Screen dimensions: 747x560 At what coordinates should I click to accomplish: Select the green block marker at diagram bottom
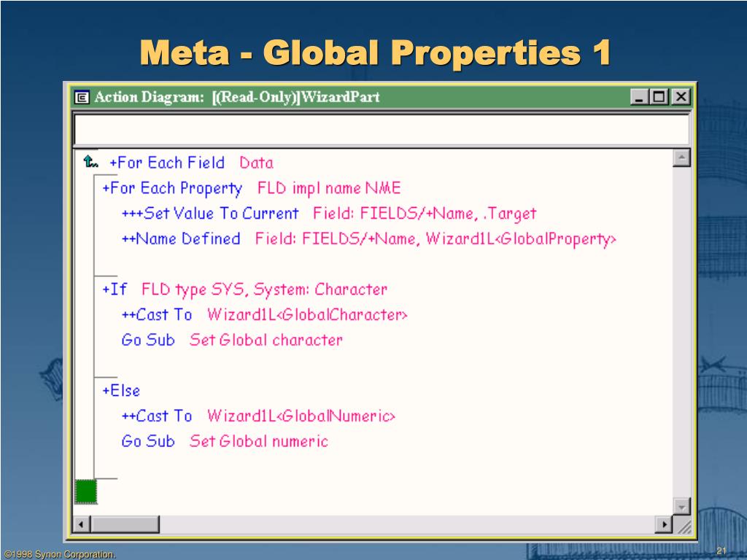click(x=86, y=491)
